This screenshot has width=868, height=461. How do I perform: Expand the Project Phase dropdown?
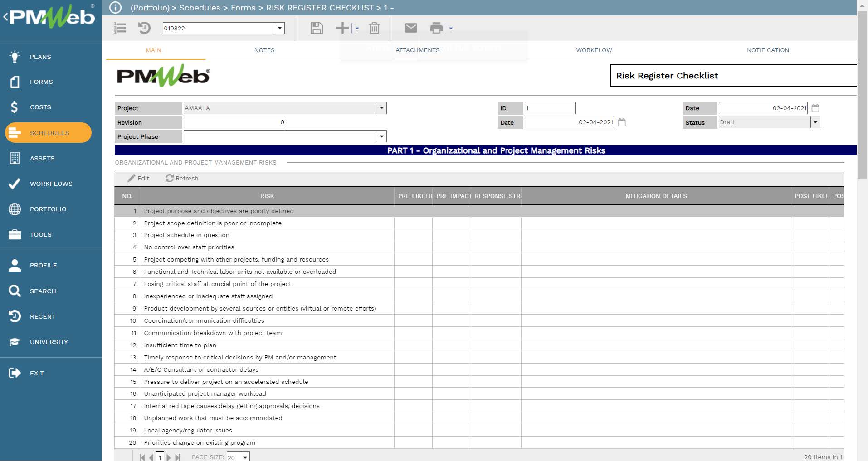(382, 136)
